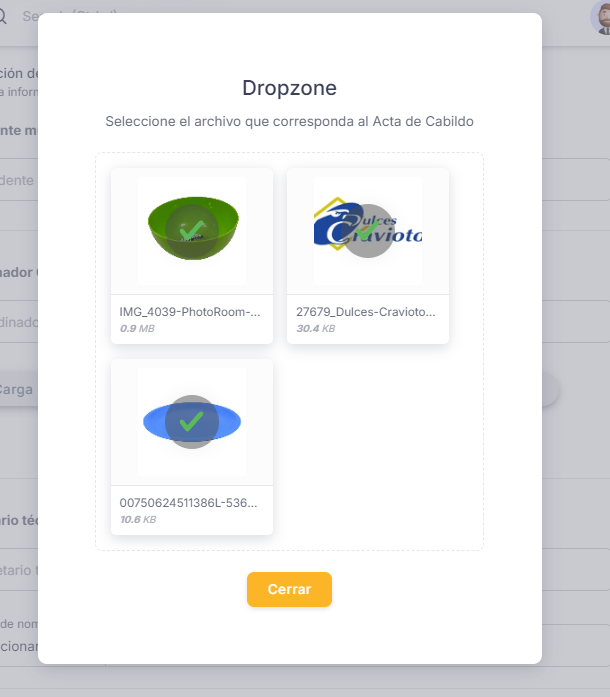
Task: Select the IMG_4039-PhotoRoom file name
Action: [190, 312]
